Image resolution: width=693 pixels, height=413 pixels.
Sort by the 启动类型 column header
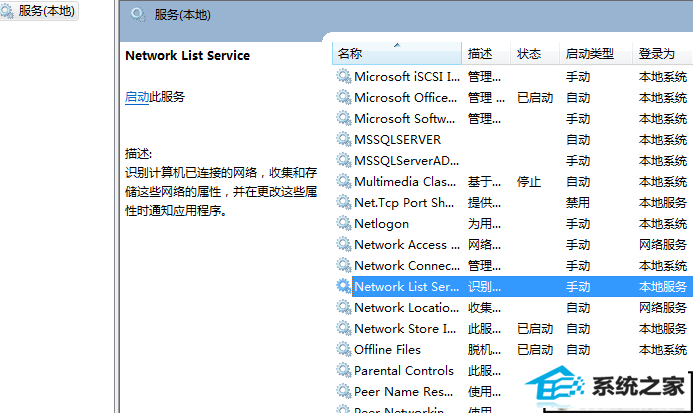[x=596, y=54]
